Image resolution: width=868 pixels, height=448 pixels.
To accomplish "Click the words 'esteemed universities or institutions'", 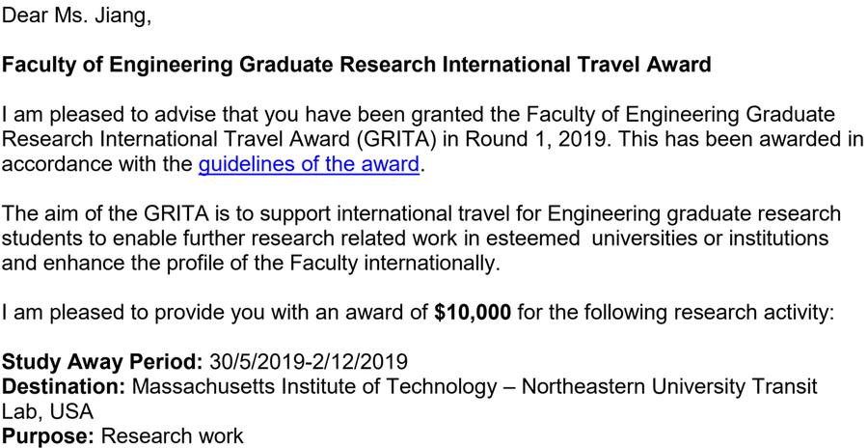I will pyautogui.click(x=658, y=238).
